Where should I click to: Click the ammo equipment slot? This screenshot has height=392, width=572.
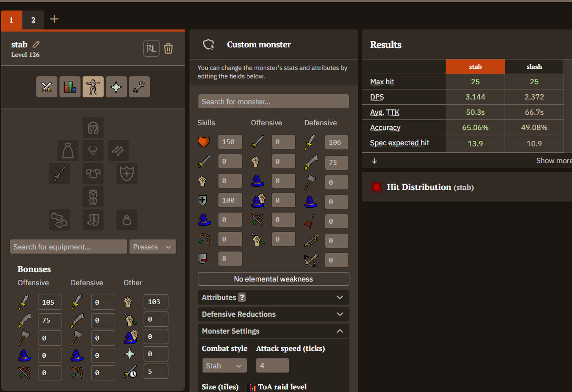pos(118,150)
